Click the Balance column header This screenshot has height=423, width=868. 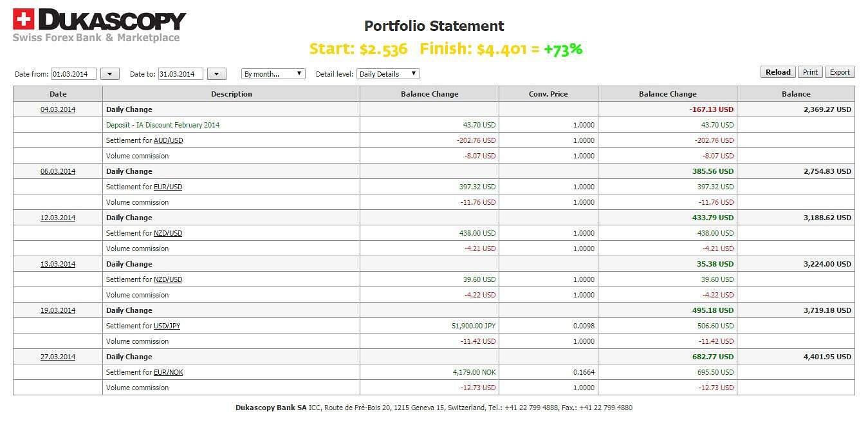point(796,94)
